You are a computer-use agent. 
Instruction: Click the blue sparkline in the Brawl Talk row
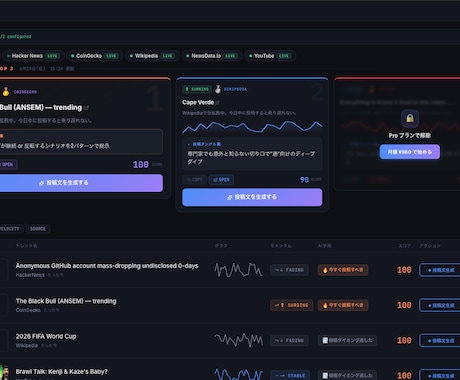point(239,374)
